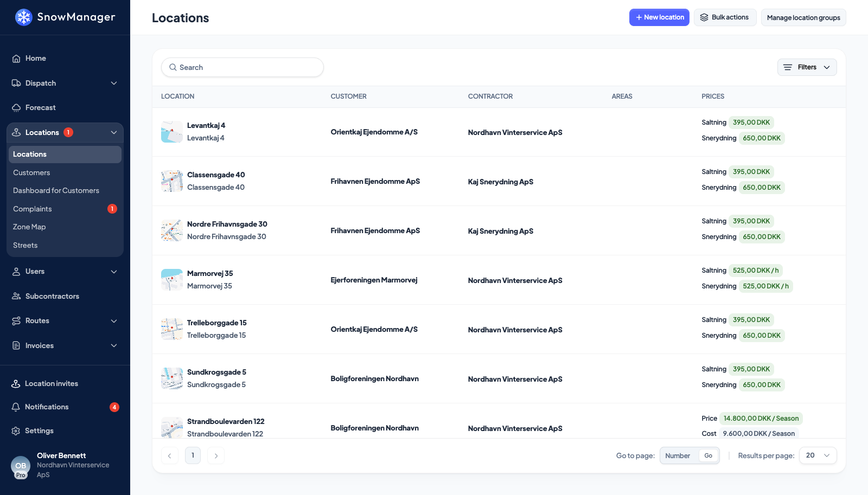This screenshot has width=868, height=495.
Task: Click the Search input field
Action: (242, 67)
